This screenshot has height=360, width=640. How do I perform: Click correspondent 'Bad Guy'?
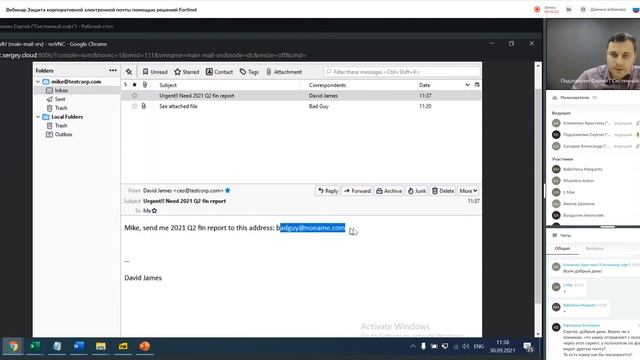(x=318, y=106)
